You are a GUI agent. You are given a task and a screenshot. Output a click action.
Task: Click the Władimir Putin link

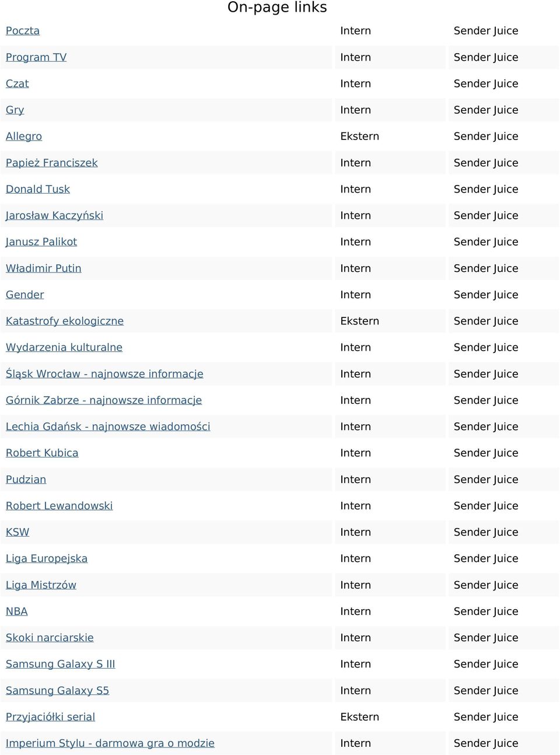coord(44,268)
